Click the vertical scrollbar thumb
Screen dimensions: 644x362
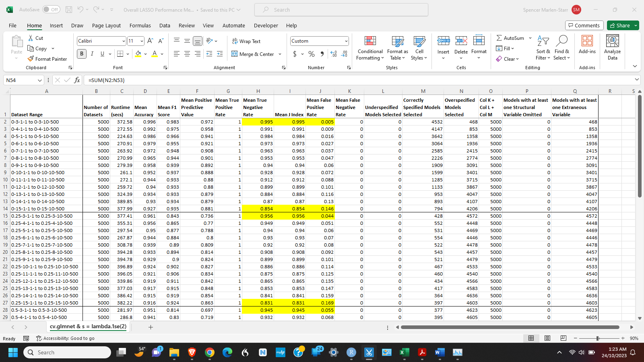pos(640,146)
